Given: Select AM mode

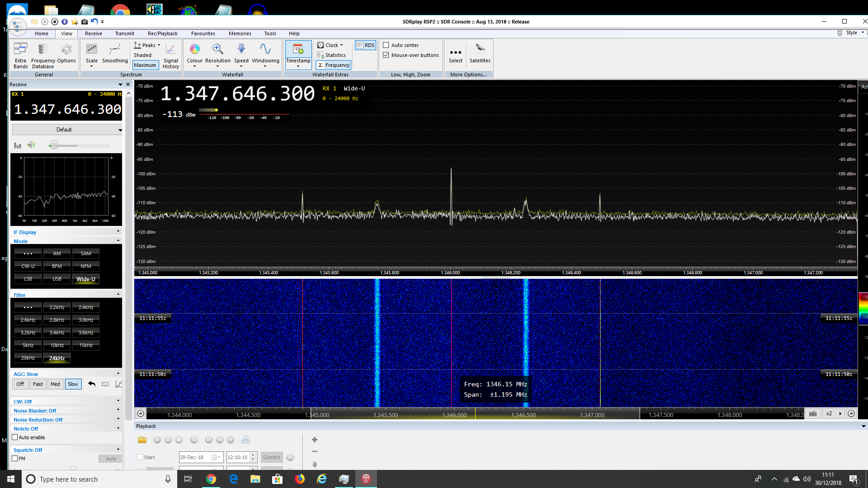Looking at the screenshot, I should (x=57, y=253).
